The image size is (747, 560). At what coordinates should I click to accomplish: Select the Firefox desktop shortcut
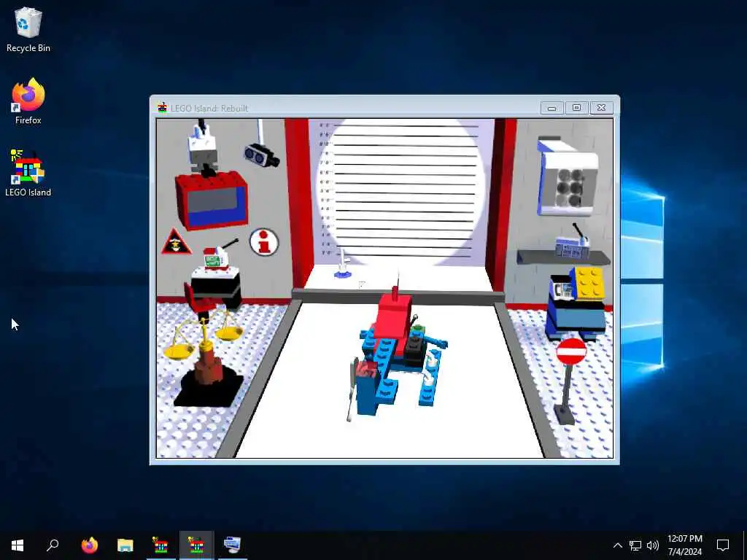tap(28, 101)
